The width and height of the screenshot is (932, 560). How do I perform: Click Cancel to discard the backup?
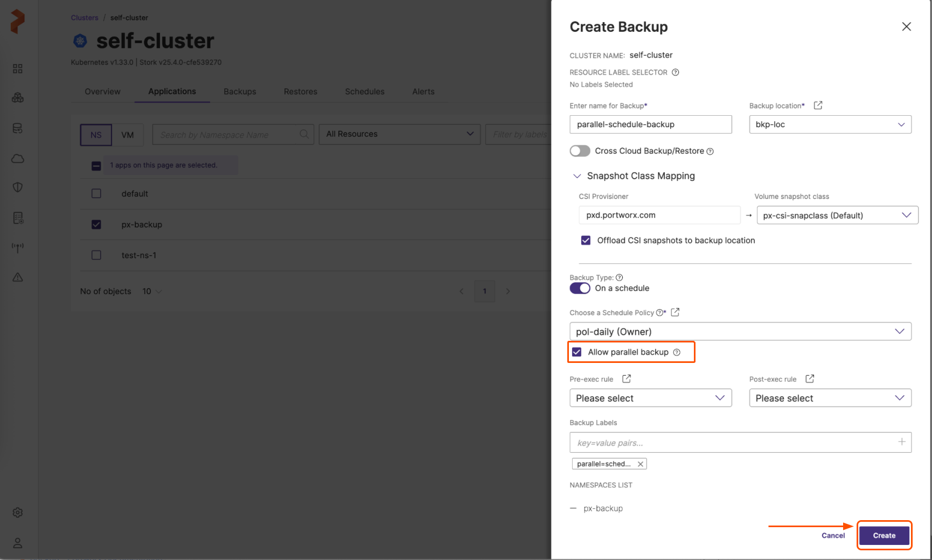(x=833, y=536)
